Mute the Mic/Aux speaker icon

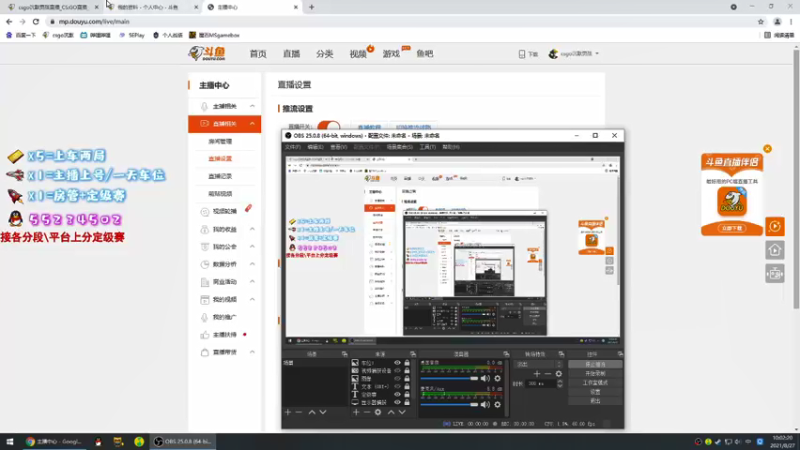coord(485,405)
